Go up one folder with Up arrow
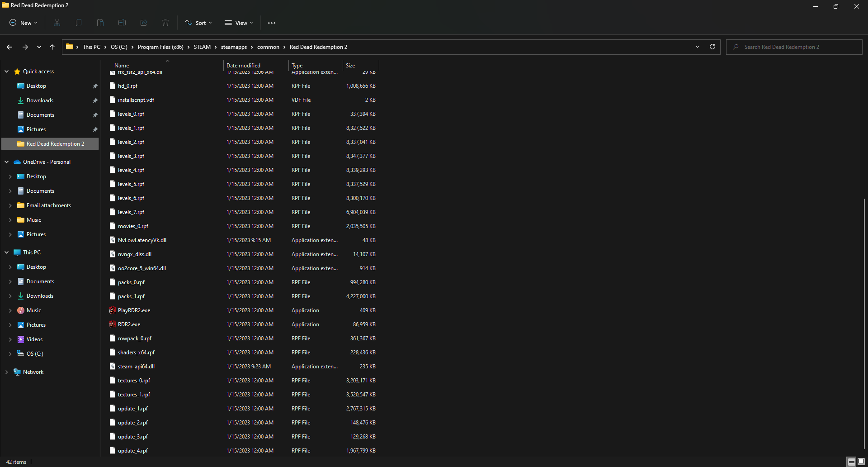The height and width of the screenshot is (467, 868). pyautogui.click(x=52, y=47)
